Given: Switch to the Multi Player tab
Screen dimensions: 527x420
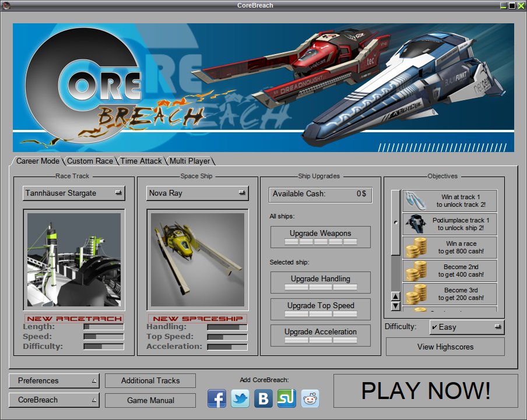Looking at the screenshot, I should (190, 161).
